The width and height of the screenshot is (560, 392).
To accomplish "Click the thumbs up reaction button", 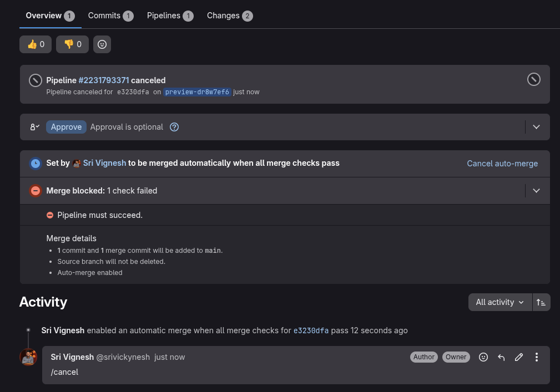I will pyautogui.click(x=36, y=44).
